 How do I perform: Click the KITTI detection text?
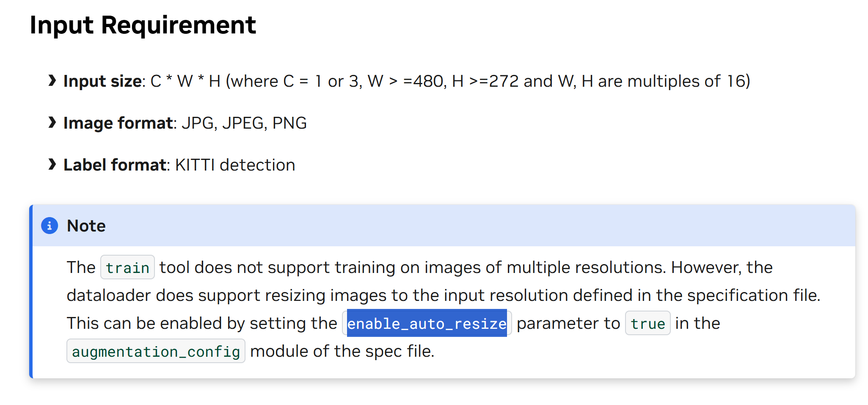[x=235, y=165]
